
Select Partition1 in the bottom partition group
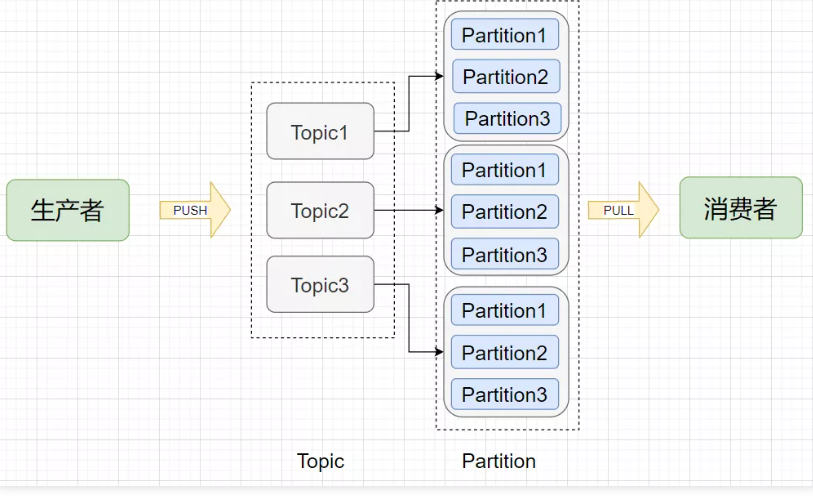point(505,311)
